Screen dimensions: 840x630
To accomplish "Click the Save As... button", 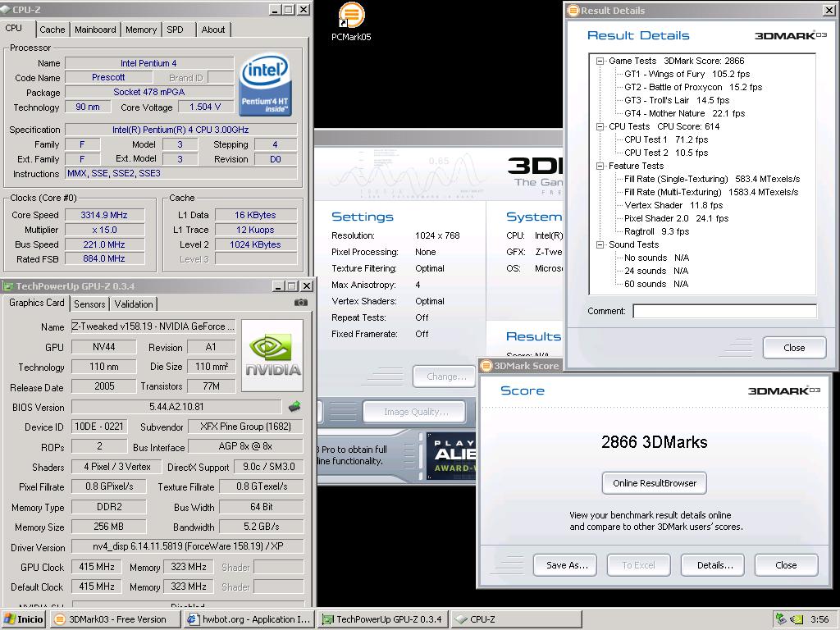I will (x=565, y=565).
